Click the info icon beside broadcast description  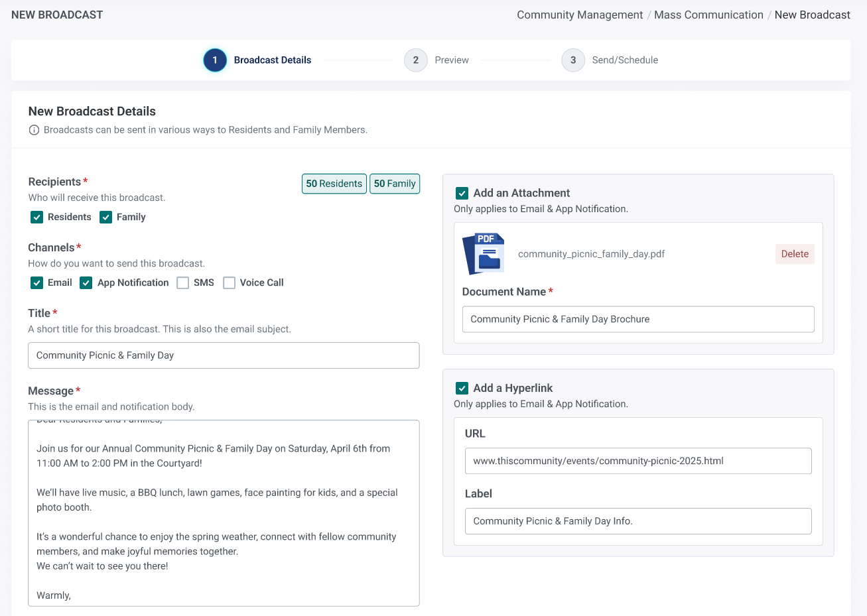[x=34, y=130]
